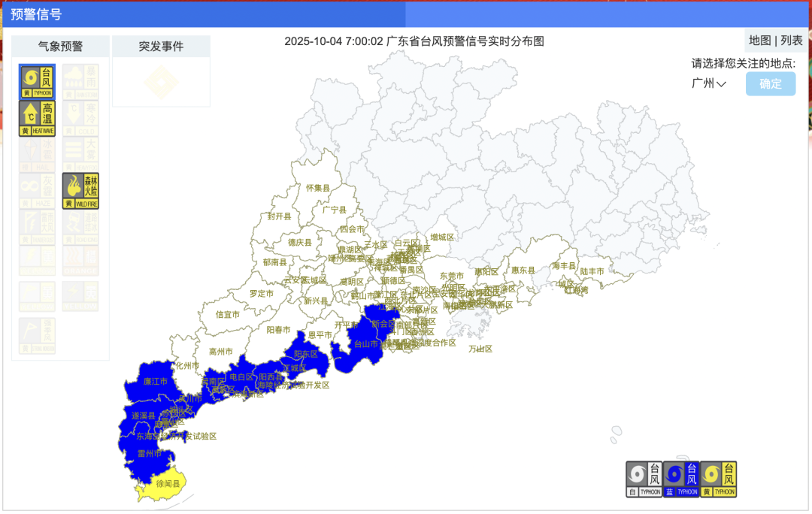Select the Wildfire warning icon
Screen dimensions: 812x514
(80, 192)
